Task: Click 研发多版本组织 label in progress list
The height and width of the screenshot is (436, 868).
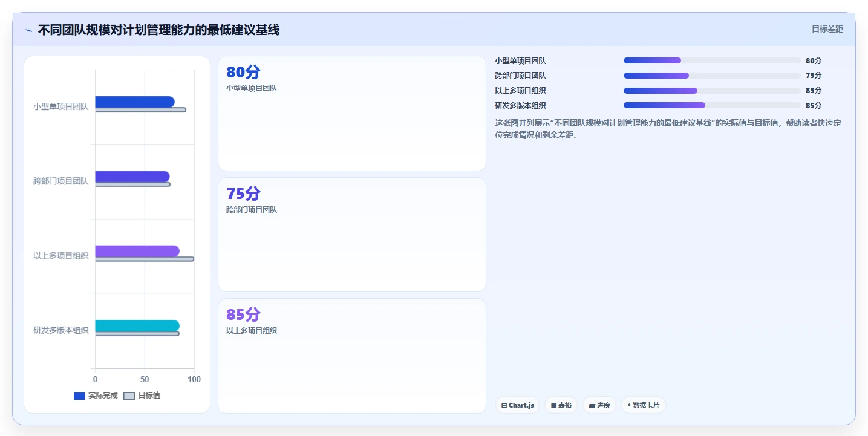Action: [520, 105]
